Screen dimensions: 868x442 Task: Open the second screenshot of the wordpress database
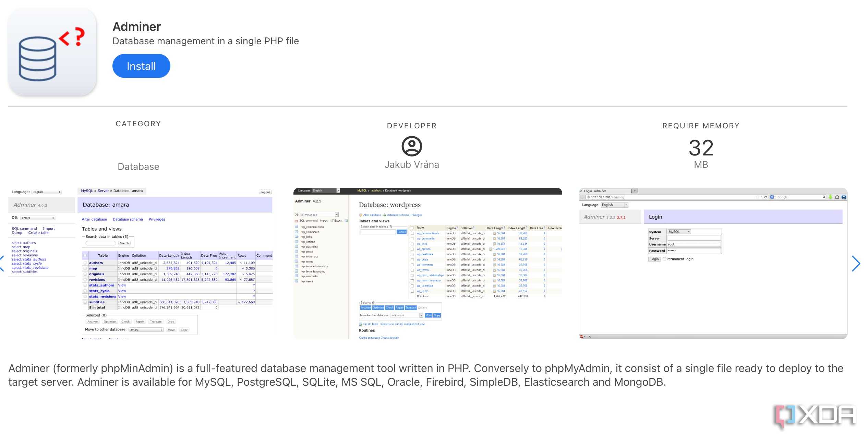[x=428, y=263]
